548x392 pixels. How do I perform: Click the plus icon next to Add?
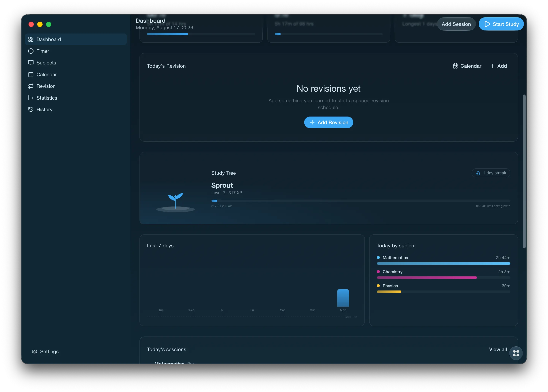click(492, 66)
